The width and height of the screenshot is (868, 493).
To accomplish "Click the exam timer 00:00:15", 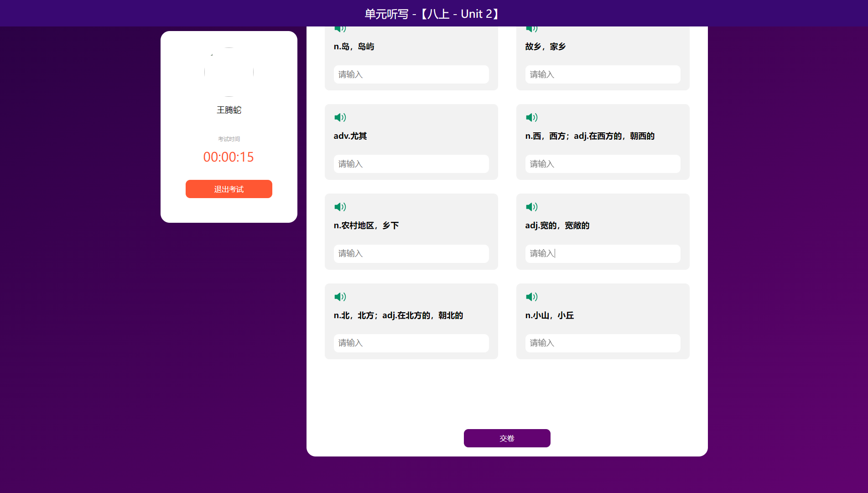I will coord(229,157).
